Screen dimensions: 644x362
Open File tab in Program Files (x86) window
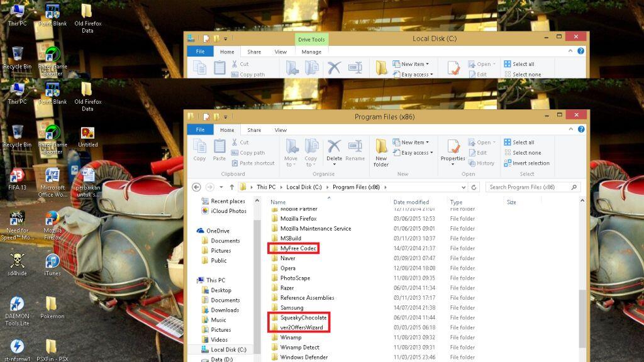tap(200, 129)
